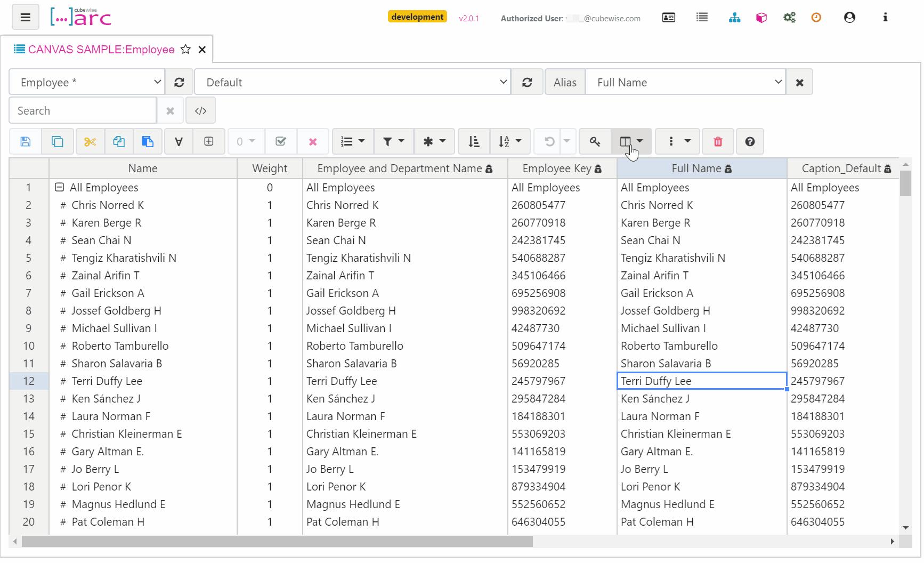This screenshot has width=924, height=563.
Task: Expand the filter funnel dropdown
Action: click(393, 141)
